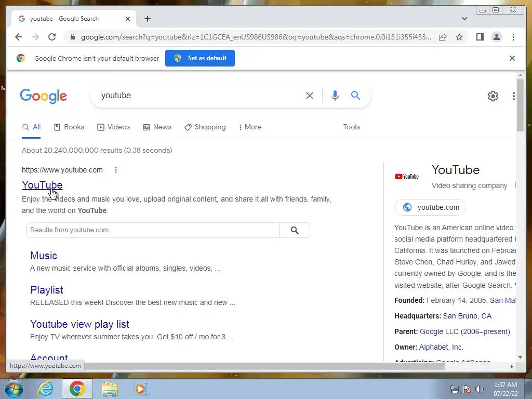Click the youtube.com website chip
The image size is (532, 399).
click(x=430, y=207)
